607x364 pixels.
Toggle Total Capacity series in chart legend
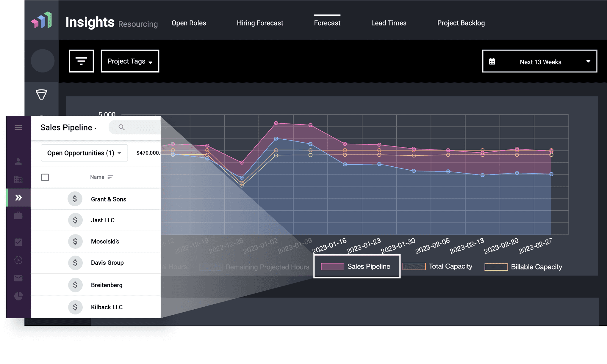[437, 266]
